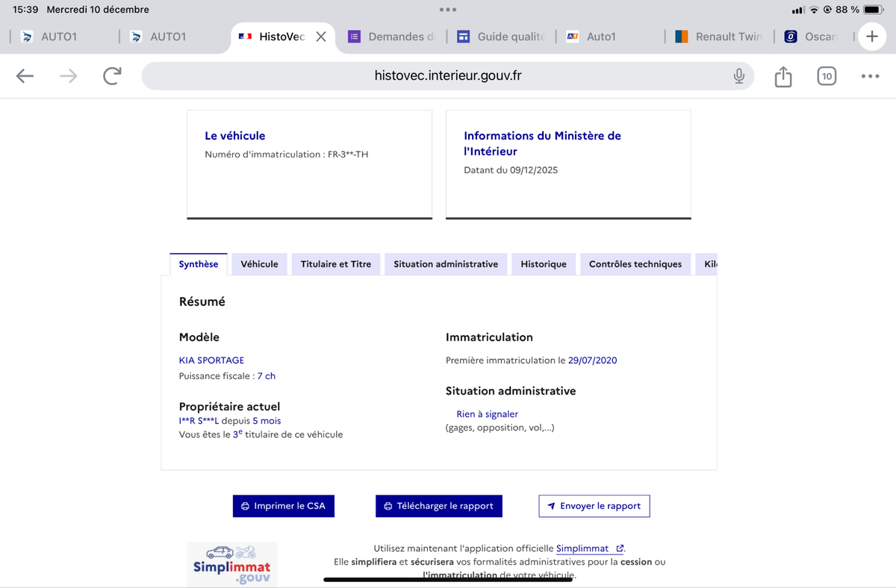Open the Titulaire et Titre tab
The width and height of the screenshot is (896, 588).
click(x=335, y=264)
